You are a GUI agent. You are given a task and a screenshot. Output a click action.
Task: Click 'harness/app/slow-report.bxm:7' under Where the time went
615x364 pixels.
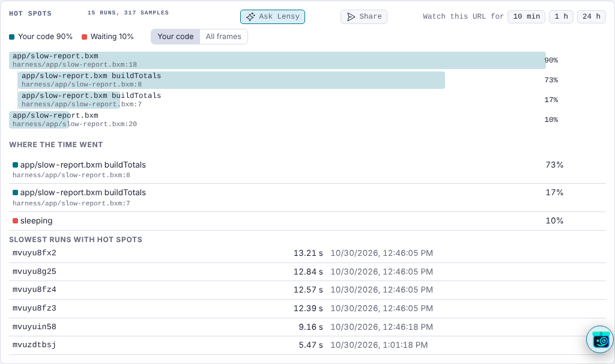point(71,204)
